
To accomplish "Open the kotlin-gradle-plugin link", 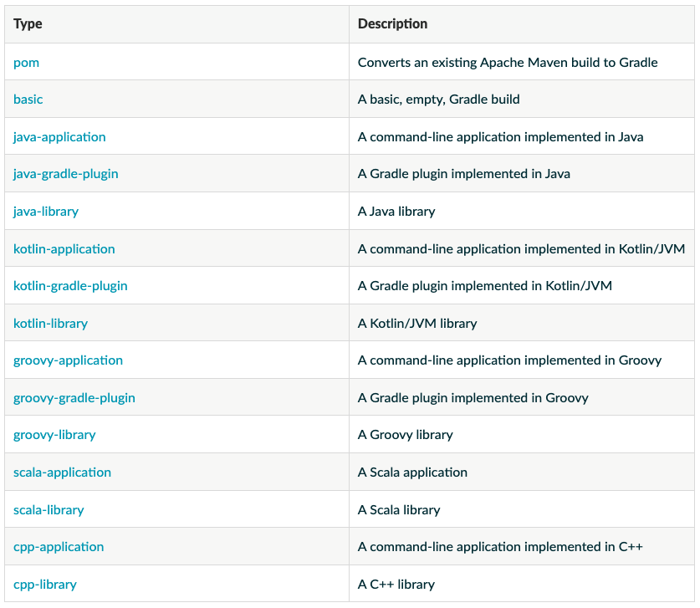I will 70,285.
